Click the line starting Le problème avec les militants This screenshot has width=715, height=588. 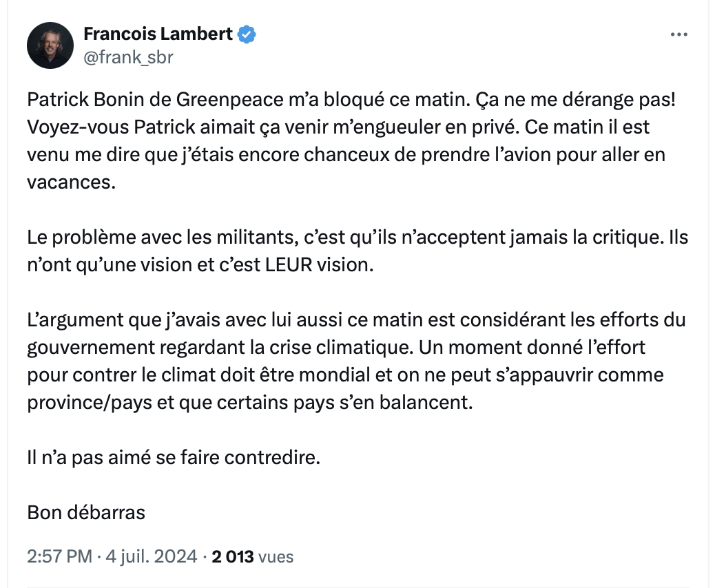click(x=357, y=238)
